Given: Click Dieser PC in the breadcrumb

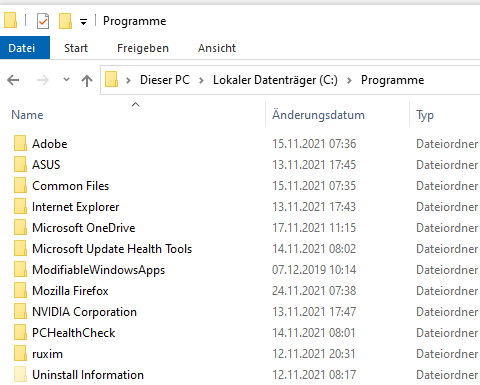Looking at the screenshot, I should click(x=165, y=80).
